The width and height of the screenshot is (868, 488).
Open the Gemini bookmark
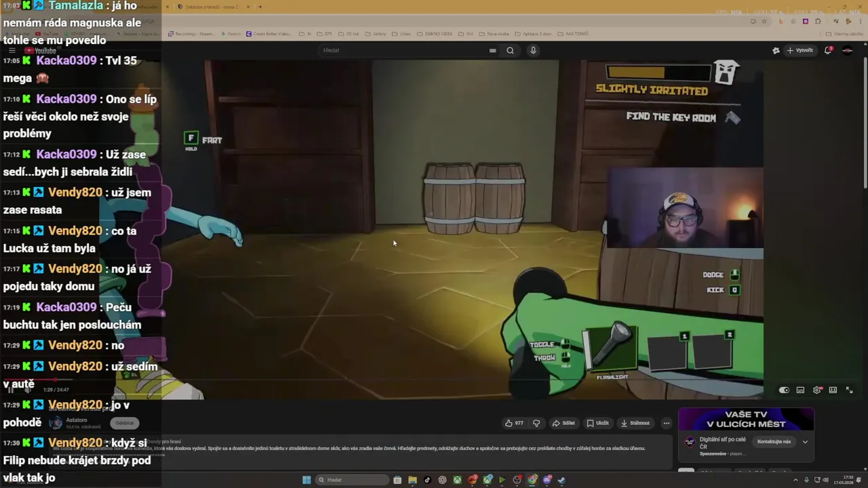230,34
